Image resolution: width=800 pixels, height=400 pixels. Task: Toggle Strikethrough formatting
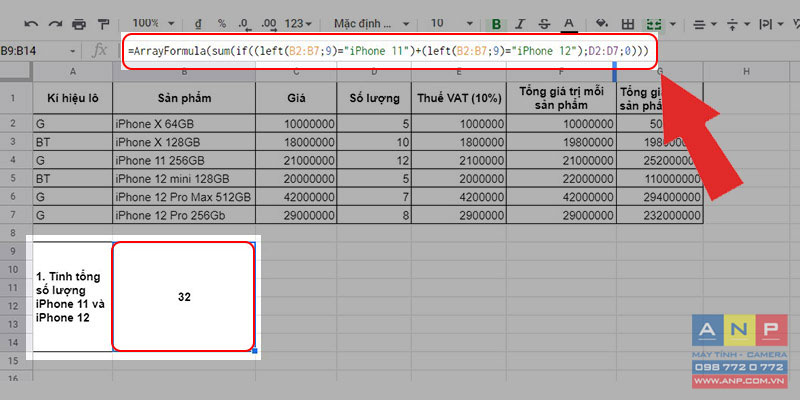coord(544,24)
